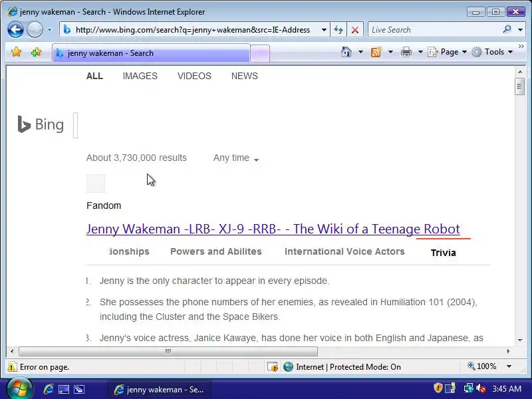Click the horizontal scrollbar thumb
Viewport: 532px width, 399px height.
point(168,351)
